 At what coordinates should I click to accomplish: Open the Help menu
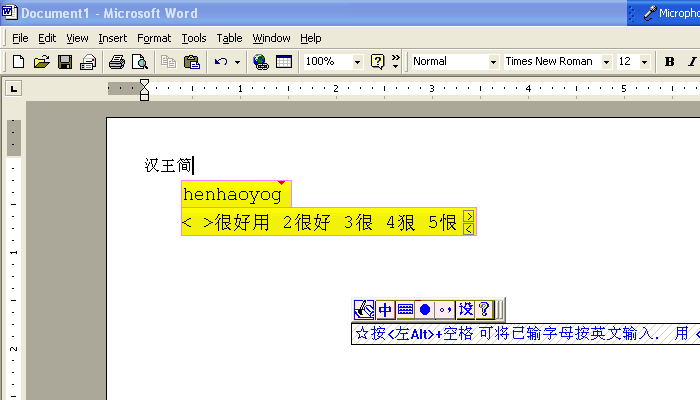311,38
